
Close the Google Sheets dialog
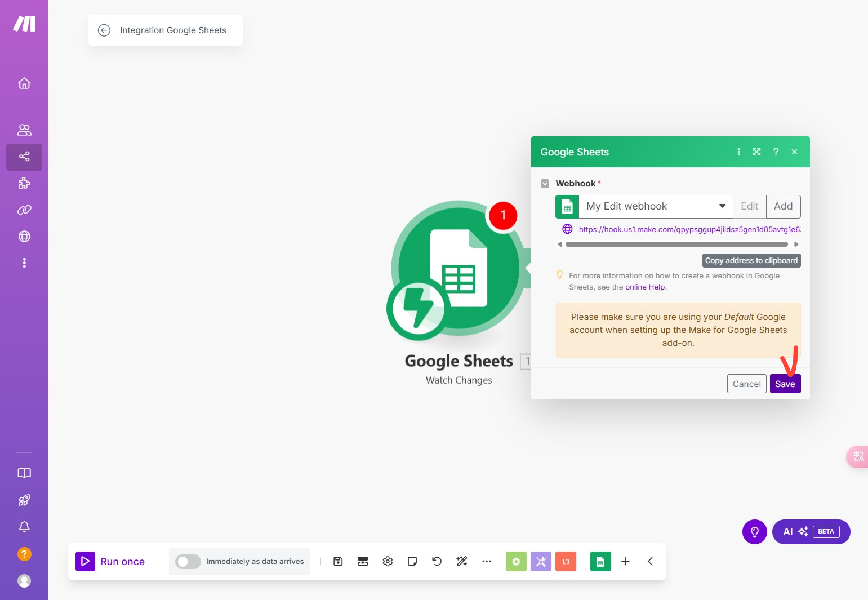pos(794,152)
